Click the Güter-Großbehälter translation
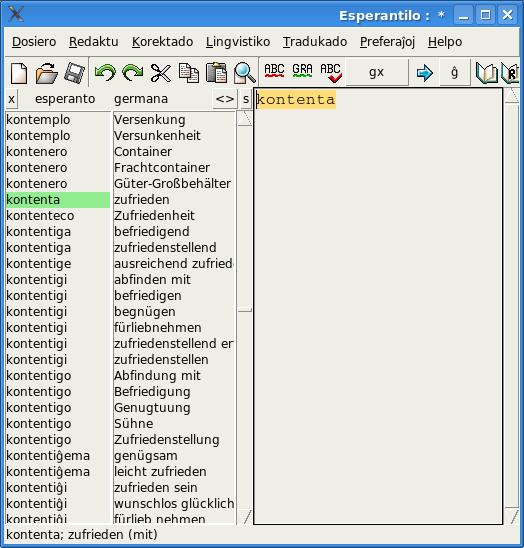 click(x=172, y=184)
